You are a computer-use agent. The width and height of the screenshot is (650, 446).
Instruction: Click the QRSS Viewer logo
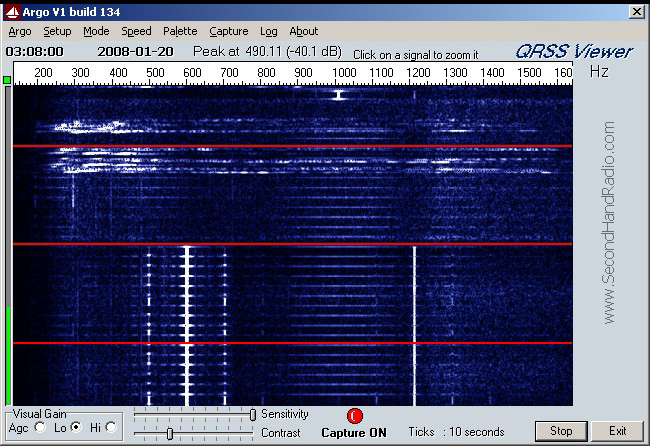tap(574, 51)
